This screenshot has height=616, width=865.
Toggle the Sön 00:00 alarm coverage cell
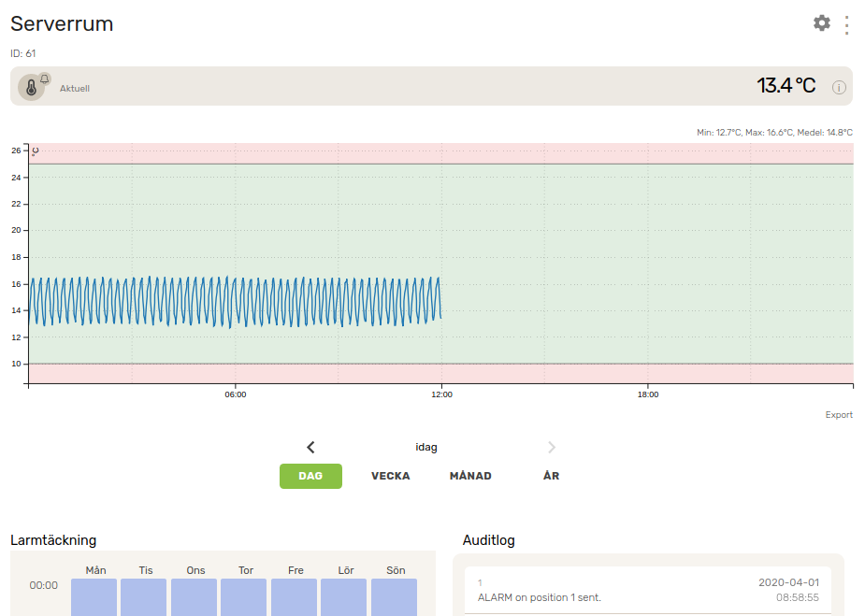(394, 596)
